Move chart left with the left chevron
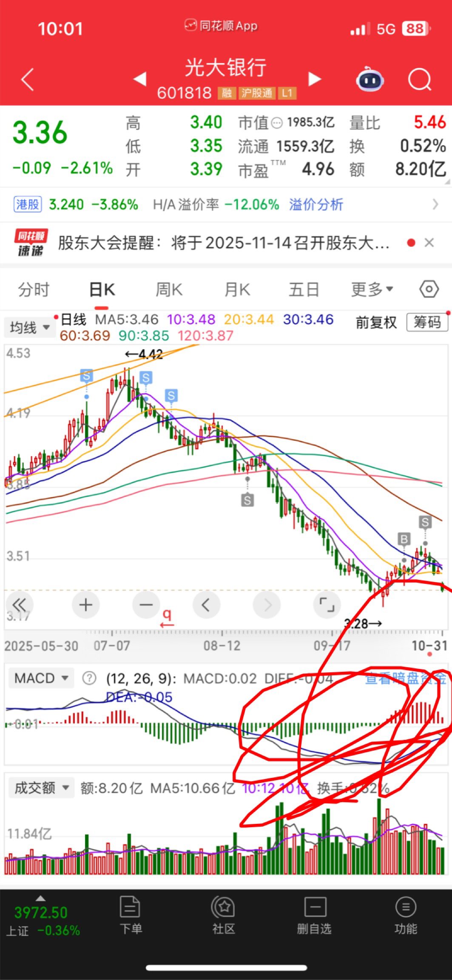The width and height of the screenshot is (452, 980). 206,605
